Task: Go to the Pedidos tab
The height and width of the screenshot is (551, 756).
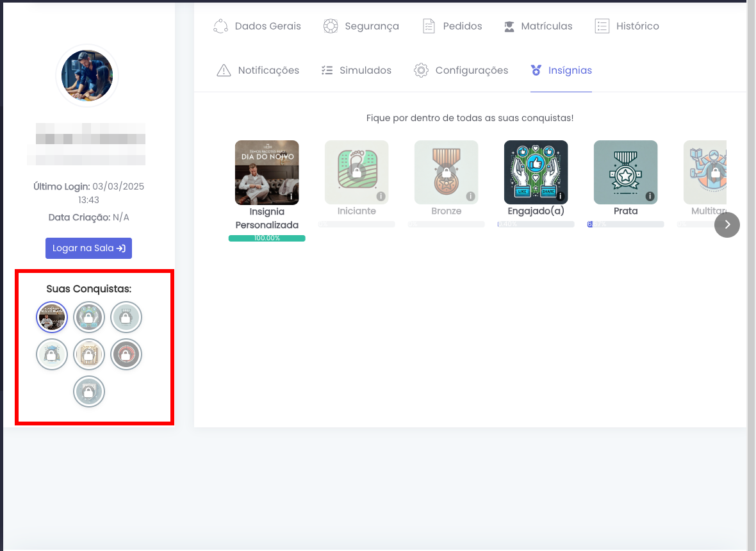Action: [452, 26]
